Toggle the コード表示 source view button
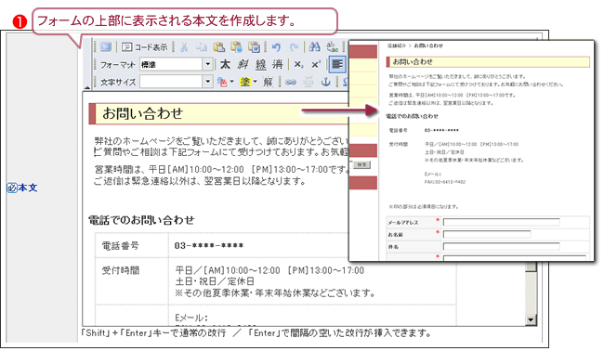 [144, 47]
